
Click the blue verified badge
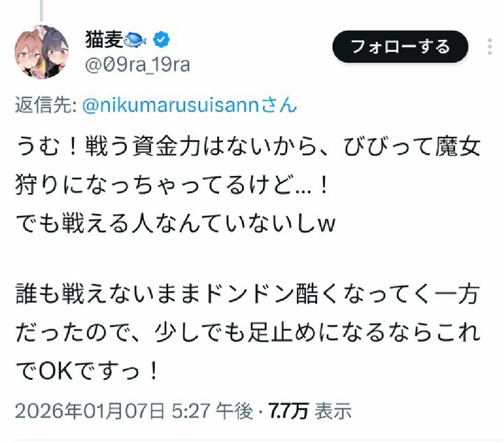point(163,40)
